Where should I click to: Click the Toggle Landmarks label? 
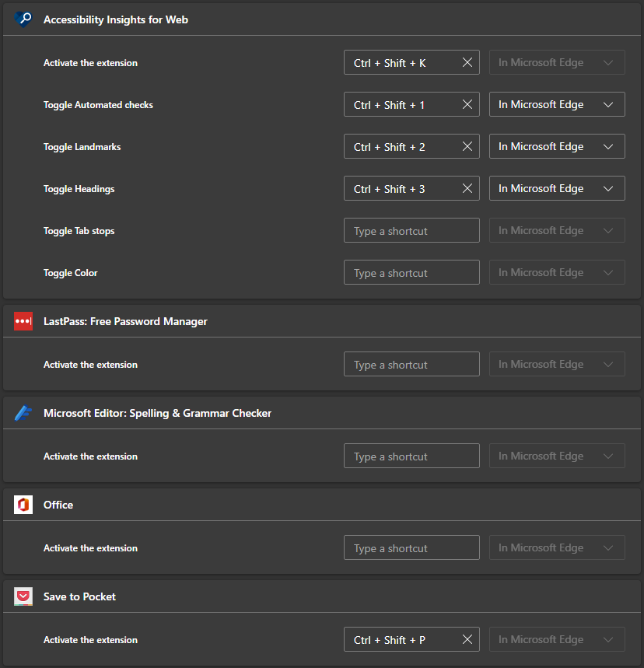pos(82,147)
